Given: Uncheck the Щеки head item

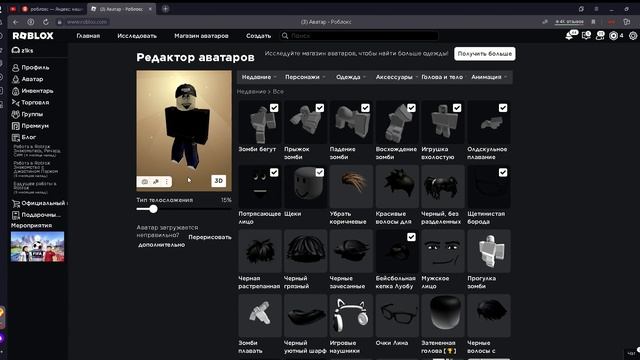Looking at the screenshot, I should (320, 172).
